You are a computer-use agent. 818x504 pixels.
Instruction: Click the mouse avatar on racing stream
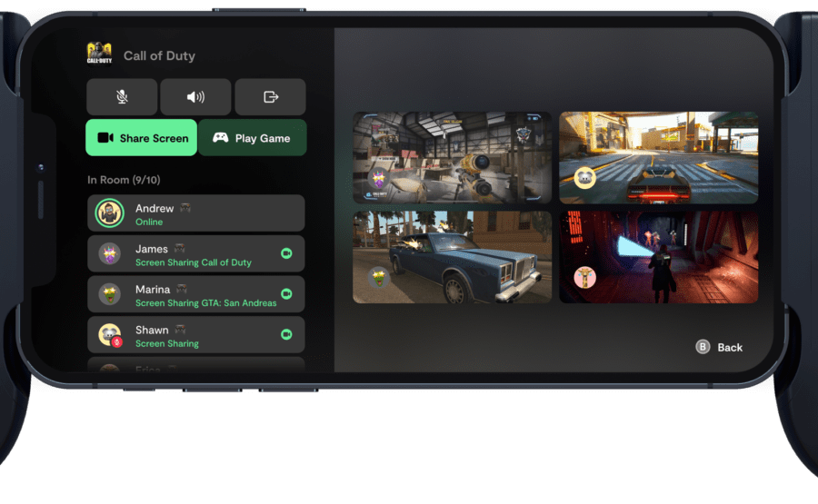(584, 178)
